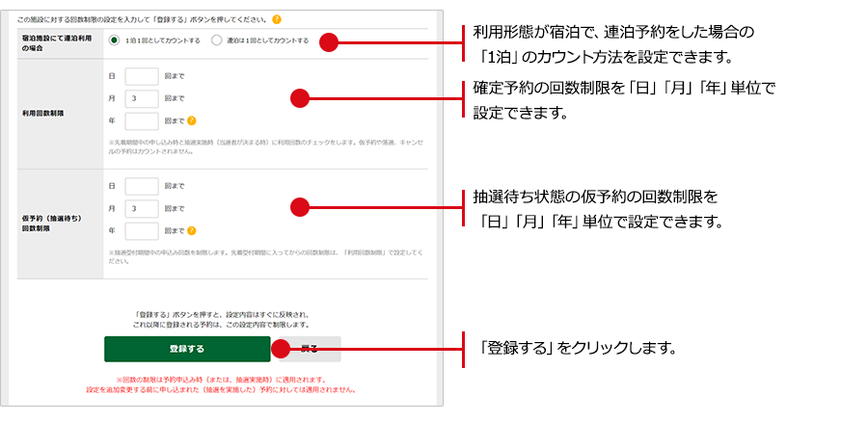Click help icon next to 仮予約 year field
Viewport: 868px width, 422px height.
coord(192,230)
